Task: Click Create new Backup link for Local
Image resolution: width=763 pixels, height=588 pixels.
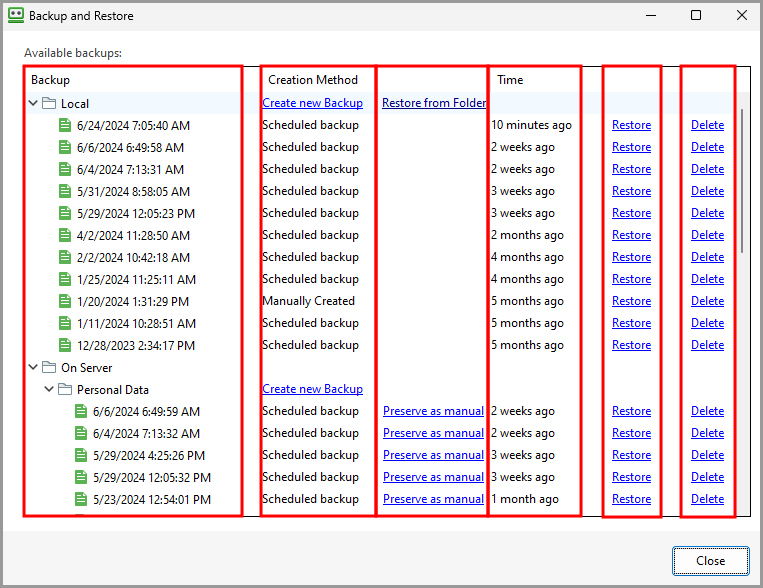Action: coord(312,103)
